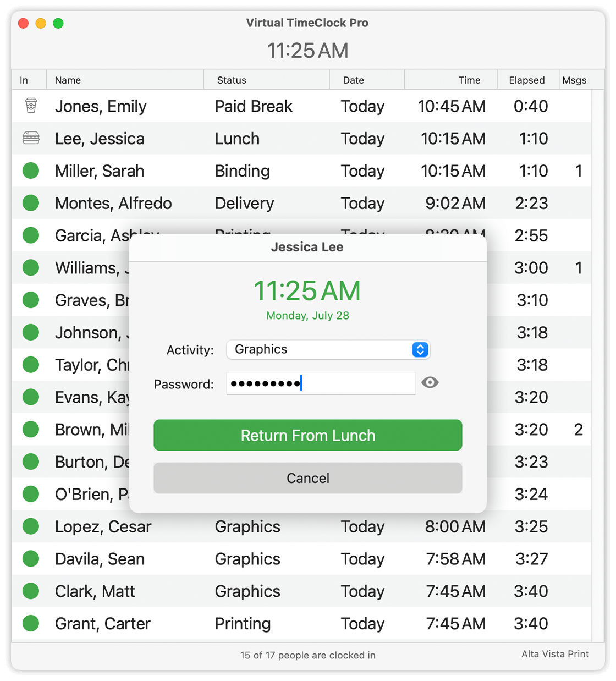This screenshot has height=681, width=616.
Task: Click the green status dot beside O'Brien
Action: pos(31,494)
